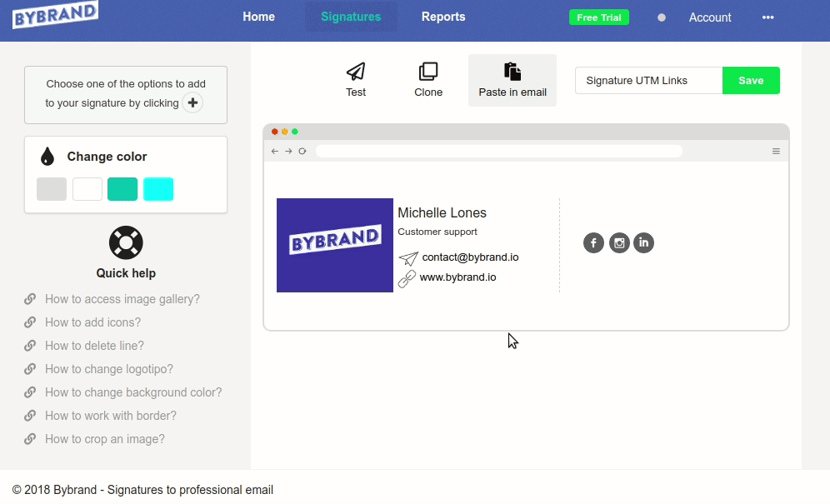Go to the Signatures menu
The width and height of the screenshot is (830, 504).
(x=351, y=17)
